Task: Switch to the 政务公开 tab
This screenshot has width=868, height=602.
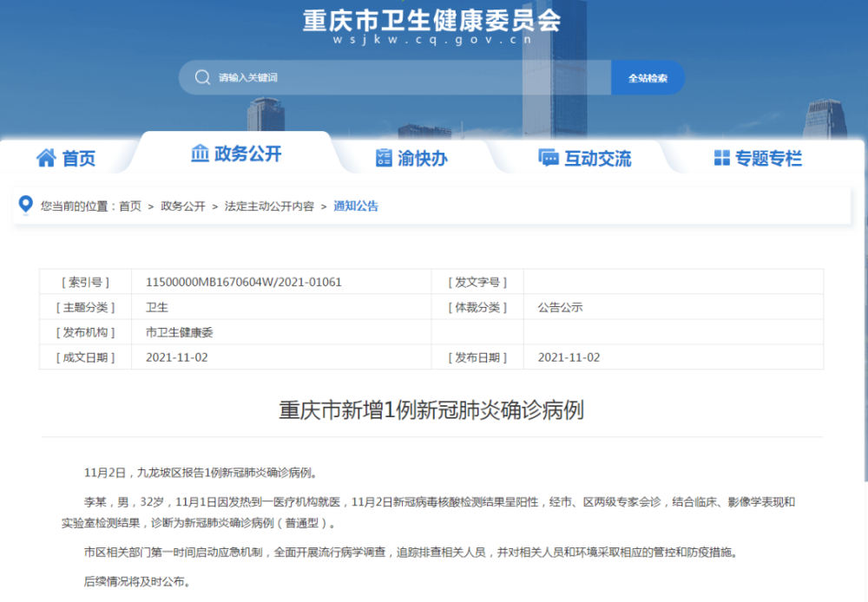Action: [236, 154]
